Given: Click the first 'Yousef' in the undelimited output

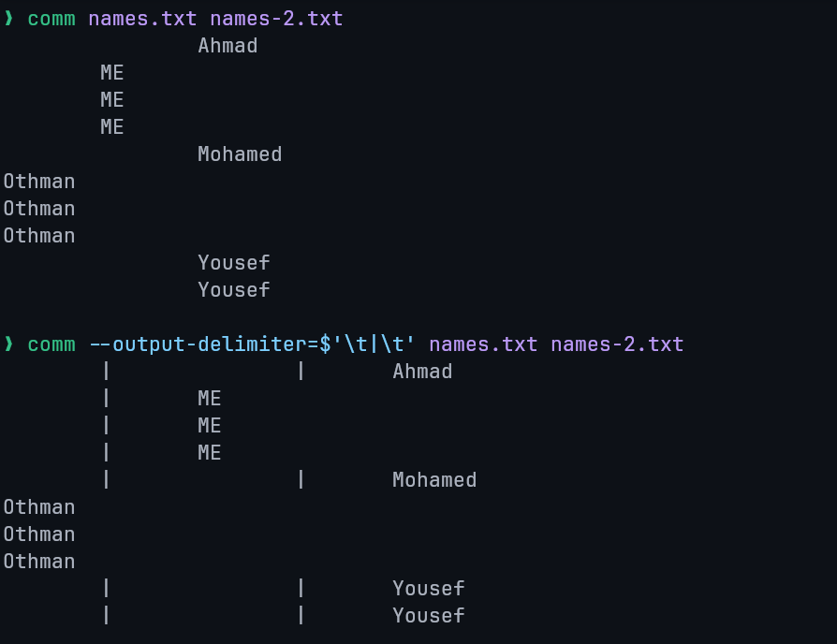Looking at the screenshot, I should (x=234, y=263).
